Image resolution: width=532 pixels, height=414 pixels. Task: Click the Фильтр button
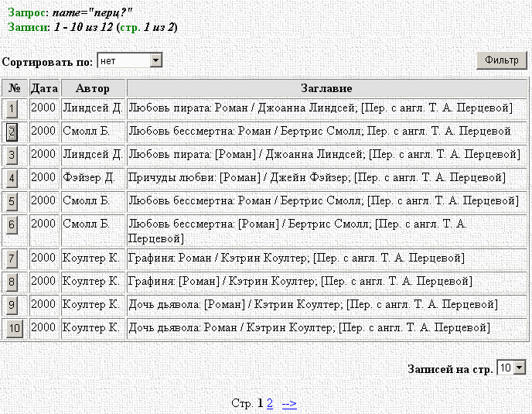501,60
